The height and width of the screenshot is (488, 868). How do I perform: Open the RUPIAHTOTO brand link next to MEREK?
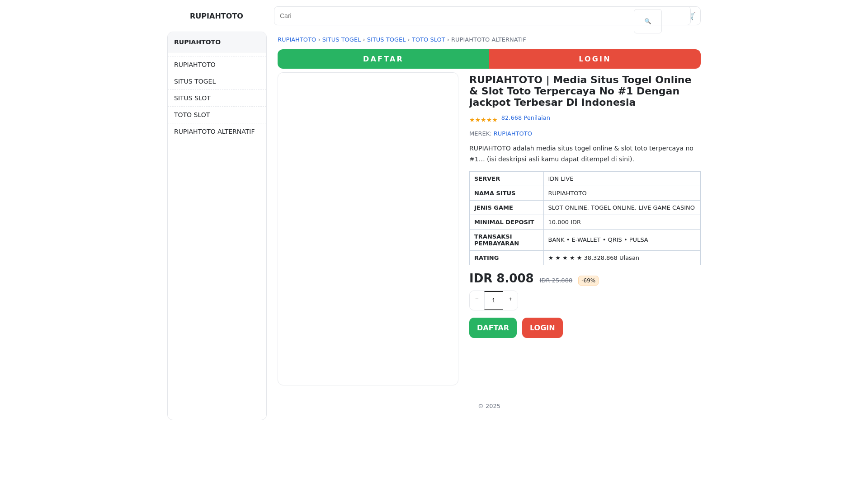point(513,134)
